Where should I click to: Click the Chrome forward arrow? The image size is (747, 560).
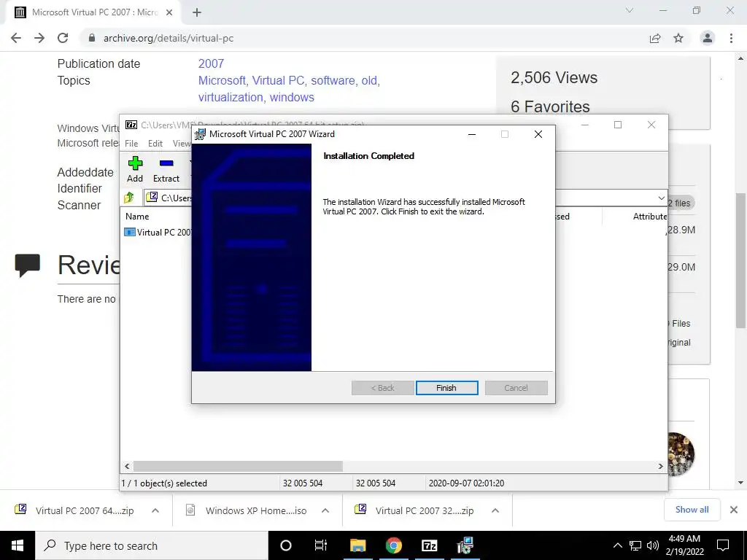pyautogui.click(x=39, y=38)
